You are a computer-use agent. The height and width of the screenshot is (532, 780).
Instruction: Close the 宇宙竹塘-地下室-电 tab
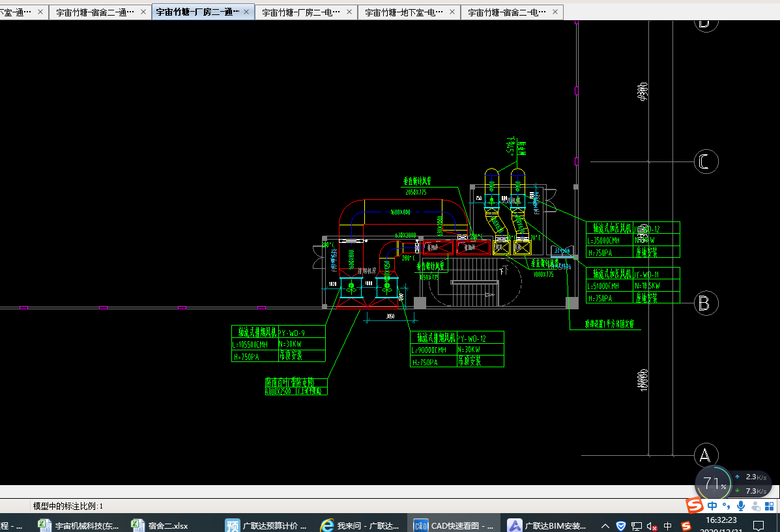click(x=452, y=12)
